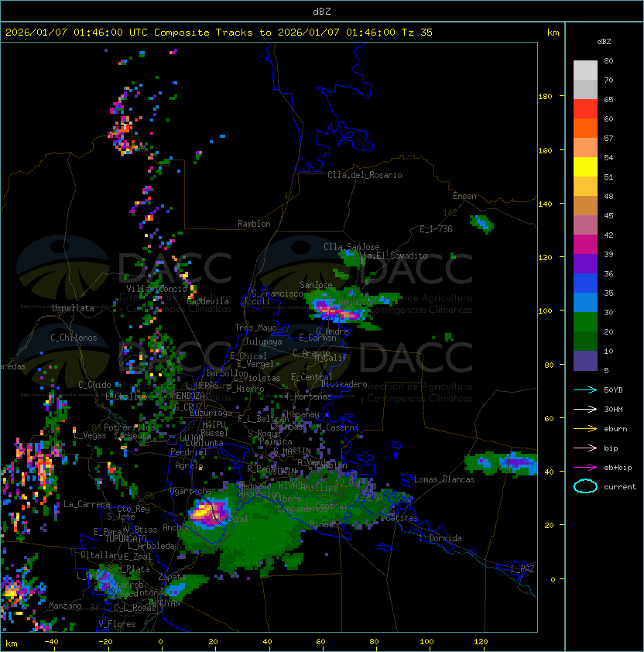The height and width of the screenshot is (652, 644).
Task: Click the 'Tulumaya' place label
Action: coord(264,341)
